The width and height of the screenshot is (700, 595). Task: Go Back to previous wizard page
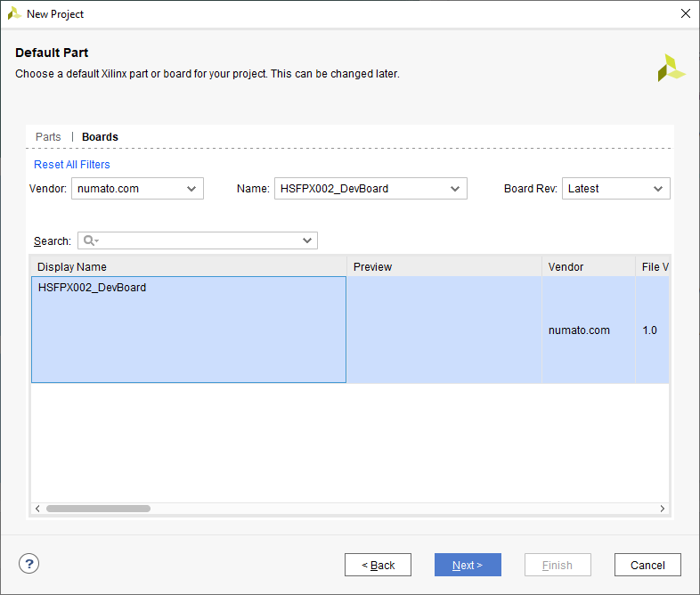(x=378, y=565)
